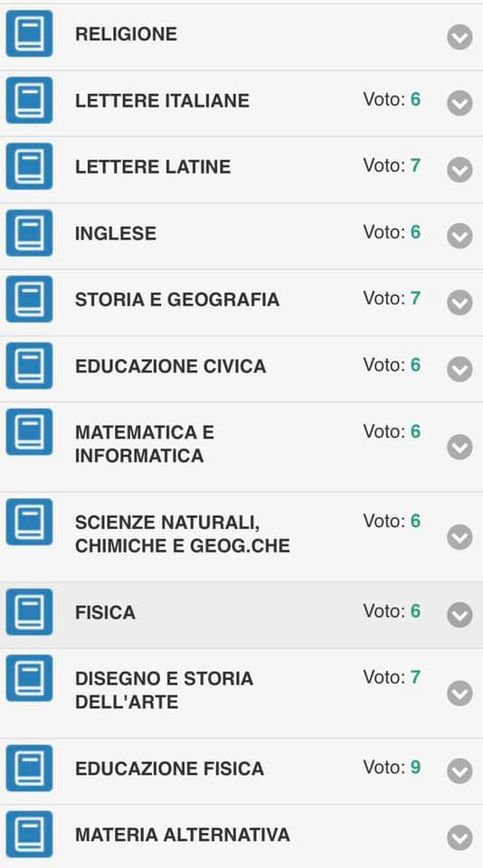This screenshot has height=868, width=483.
Task: Click the INGLESE subject book icon
Action: (29, 233)
